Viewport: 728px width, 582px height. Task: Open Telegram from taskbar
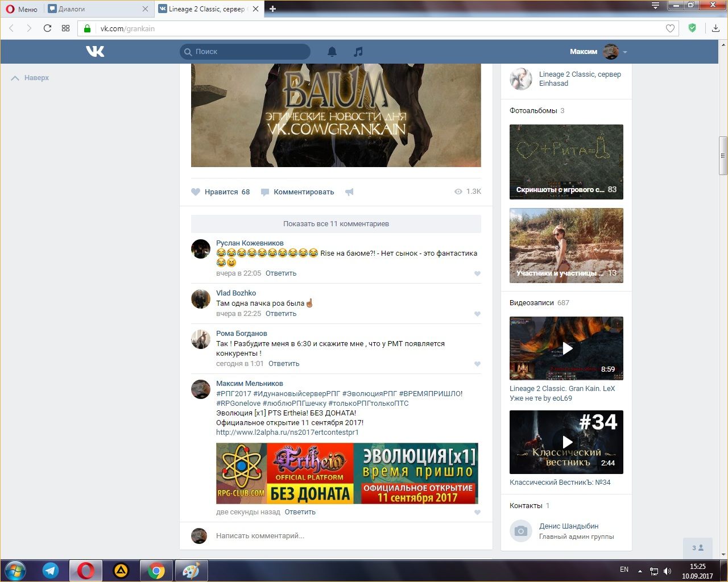click(51, 571)
